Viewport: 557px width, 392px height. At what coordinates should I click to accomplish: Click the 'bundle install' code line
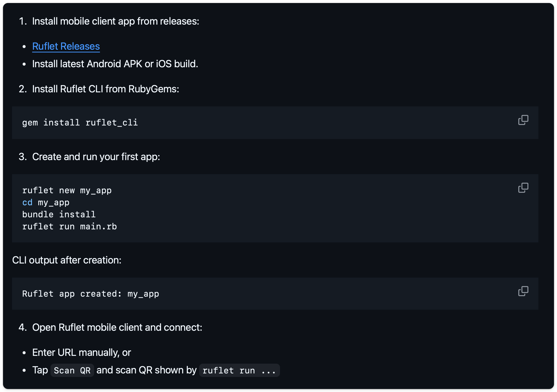pos(59,214)
